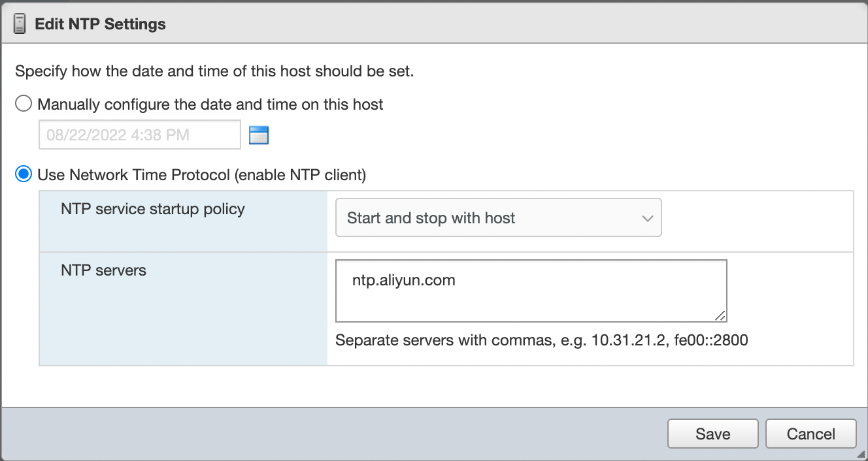Click the chevron arrow on the startup policy combo
Screen dimensions: 868x461
click(x=648, y=218)
